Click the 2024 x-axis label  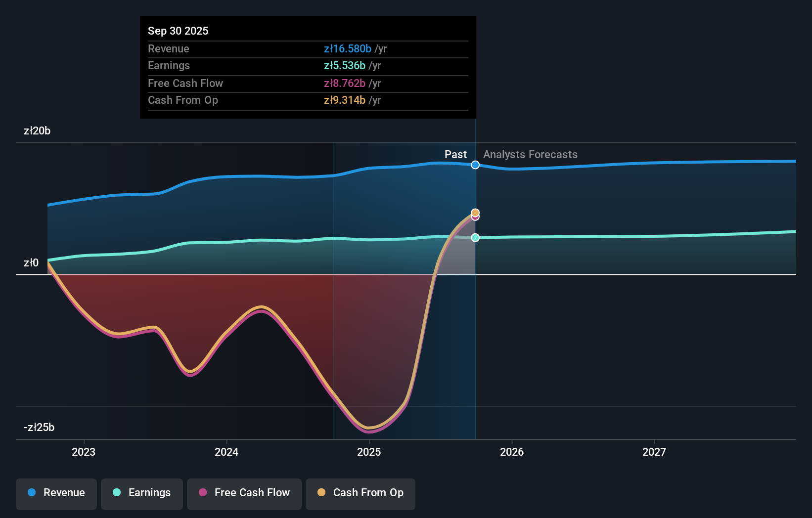click(226, 452)
